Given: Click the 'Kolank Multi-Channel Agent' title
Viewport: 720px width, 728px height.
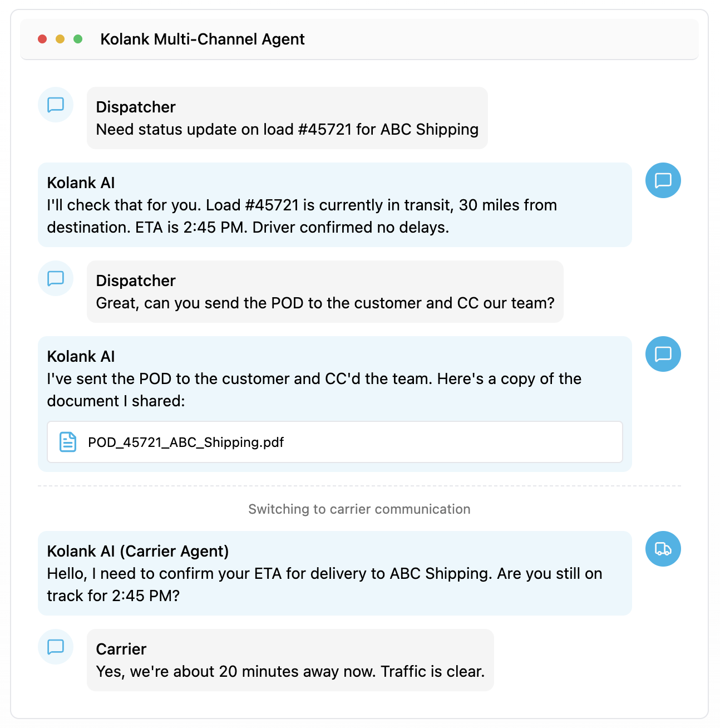Looking at the screenshot, I should [202, 39].
